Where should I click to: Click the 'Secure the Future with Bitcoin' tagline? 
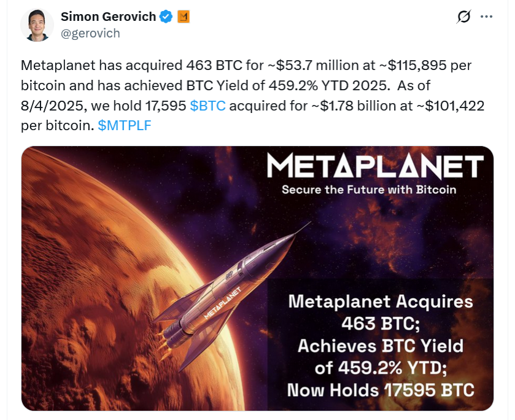click(375, 190)
